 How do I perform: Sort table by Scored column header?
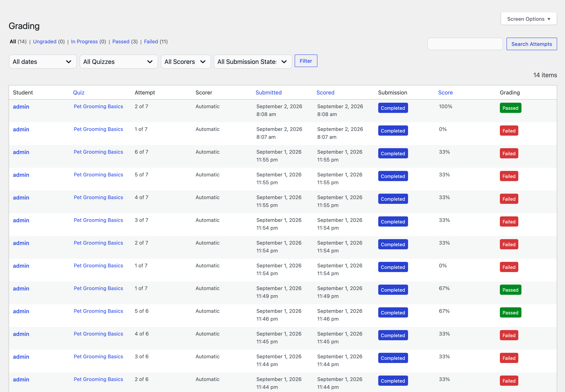pos(325,93)
